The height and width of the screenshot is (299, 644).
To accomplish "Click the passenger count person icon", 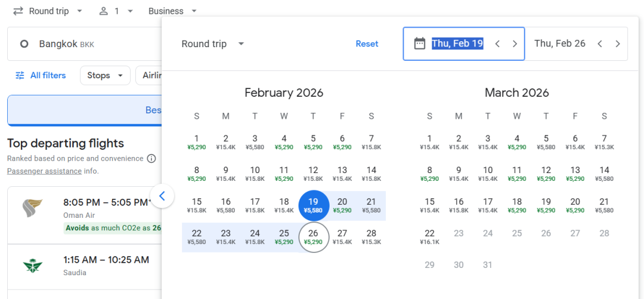I will tap(103, 11).
